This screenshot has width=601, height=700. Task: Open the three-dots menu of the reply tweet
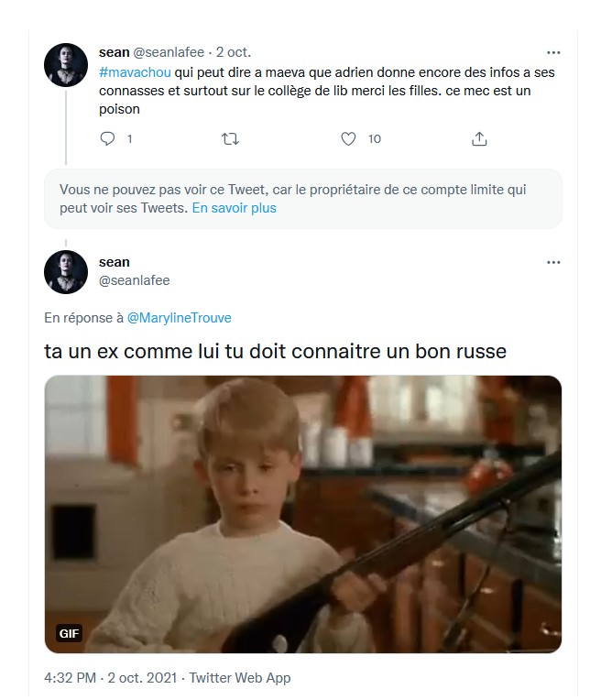[553, 262]
